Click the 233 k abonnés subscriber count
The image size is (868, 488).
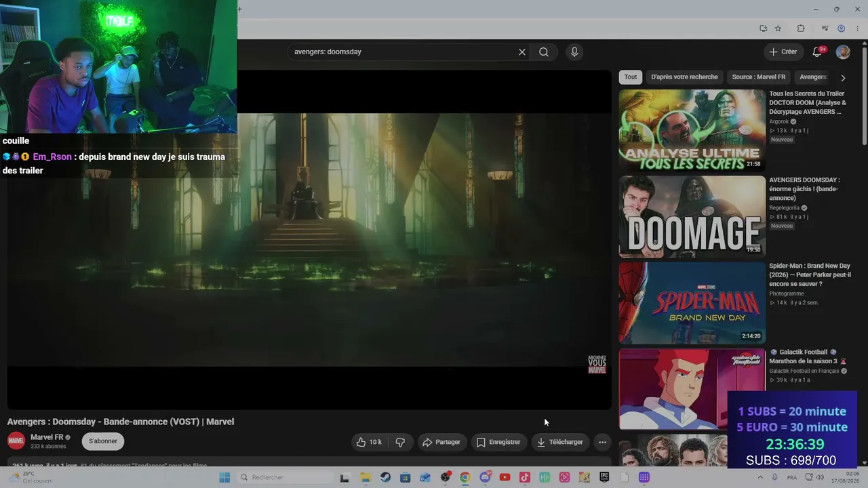tap(48, 447)
